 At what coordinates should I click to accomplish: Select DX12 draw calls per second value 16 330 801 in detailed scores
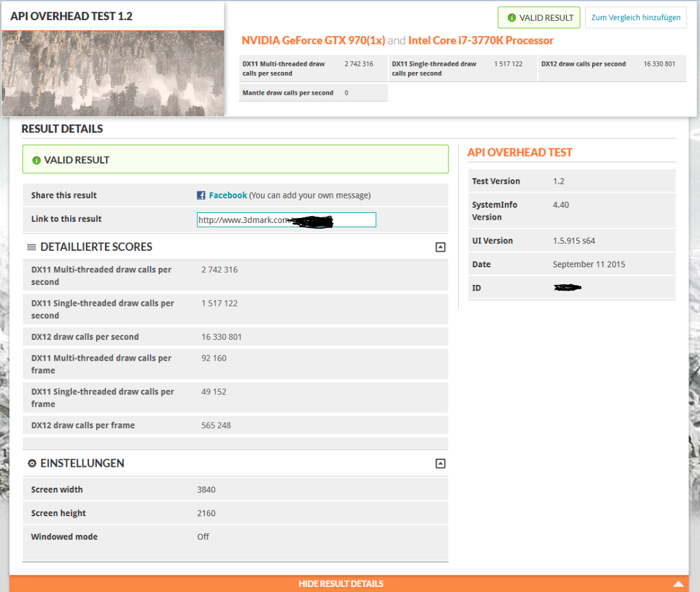221,337
